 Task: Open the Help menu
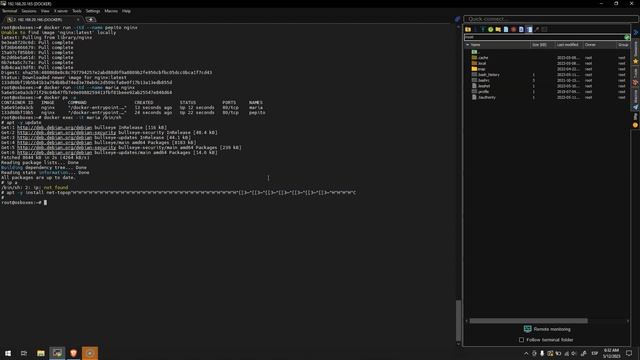point(127,11)
